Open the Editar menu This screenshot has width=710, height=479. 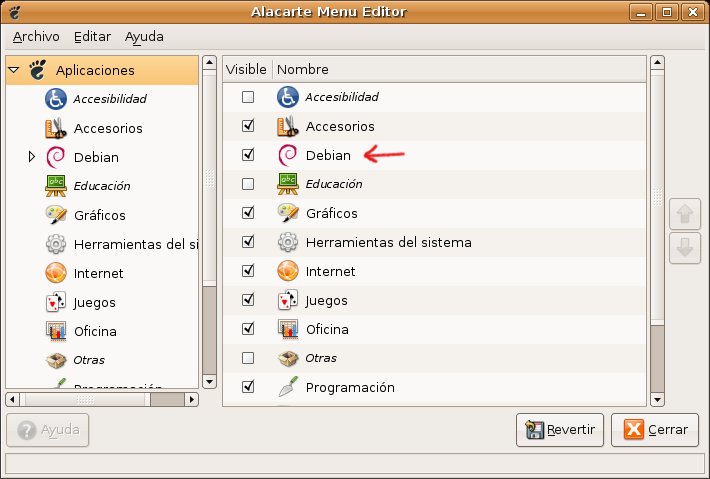click(92, 36)
